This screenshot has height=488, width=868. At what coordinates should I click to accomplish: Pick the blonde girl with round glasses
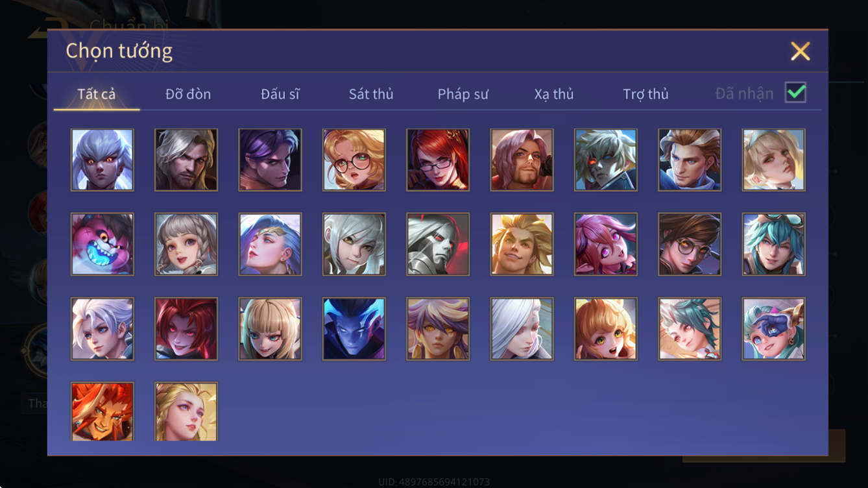pos(354,160)
